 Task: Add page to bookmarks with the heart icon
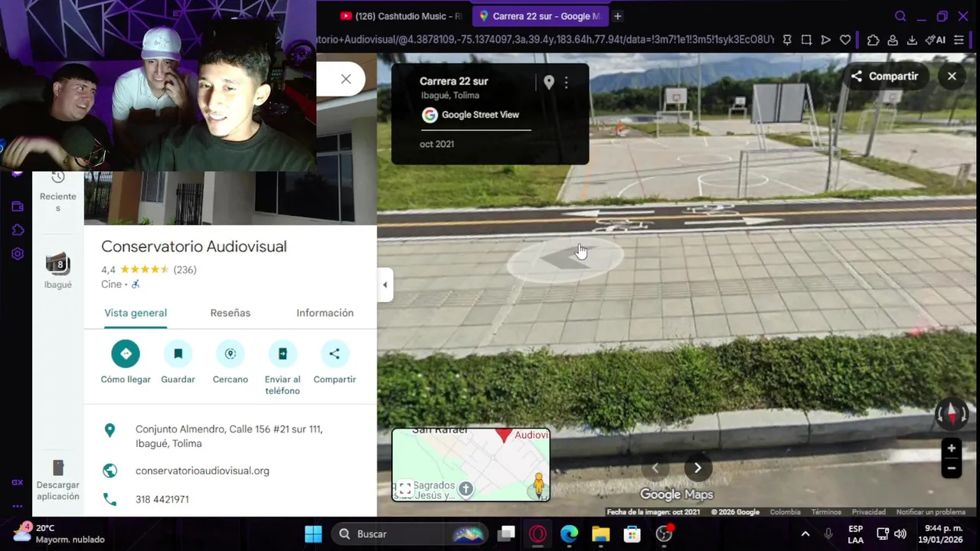[845, 40]
